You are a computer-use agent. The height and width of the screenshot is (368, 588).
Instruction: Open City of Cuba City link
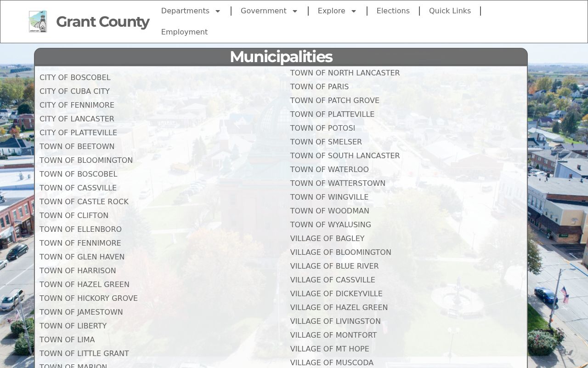pyautogui.click(x=74, y=91)
